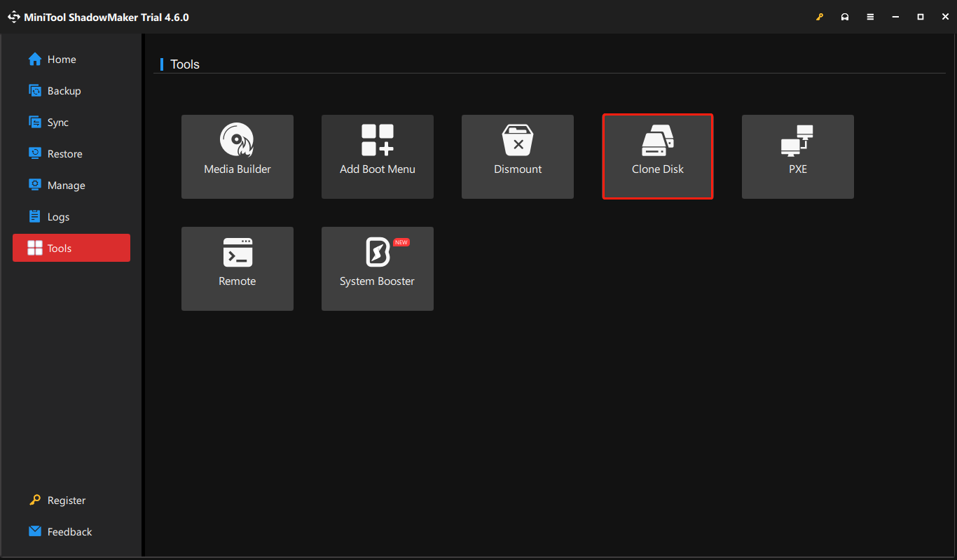Open the Add Boot Menu tool

(x=378, y=157)
